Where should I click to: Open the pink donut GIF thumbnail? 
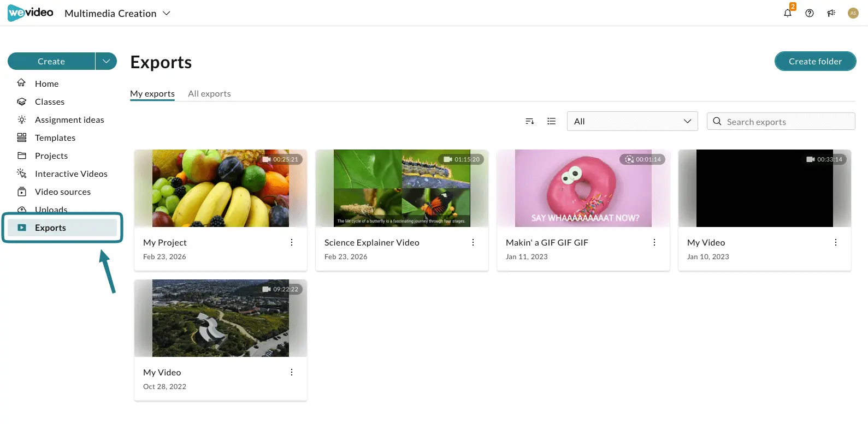point(583,188)
